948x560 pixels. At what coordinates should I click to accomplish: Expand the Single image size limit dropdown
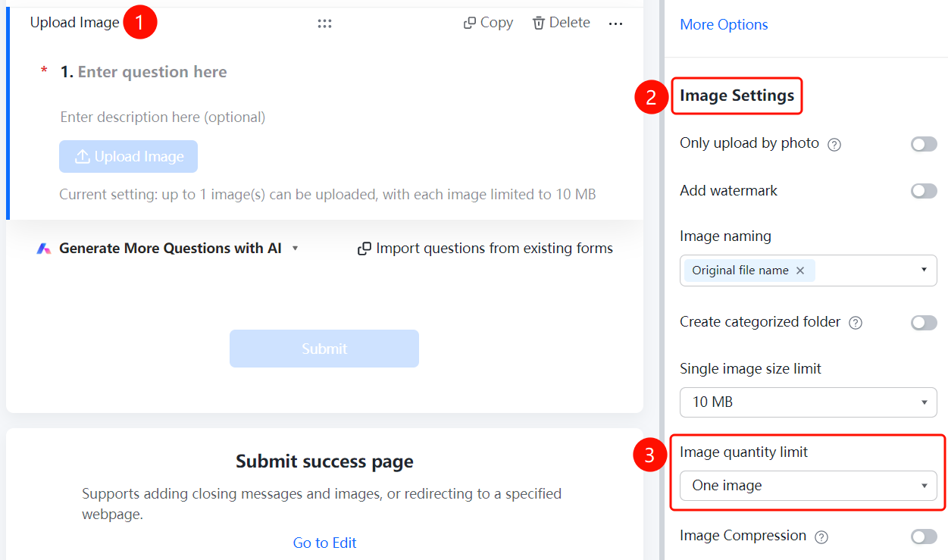[809, 402]
